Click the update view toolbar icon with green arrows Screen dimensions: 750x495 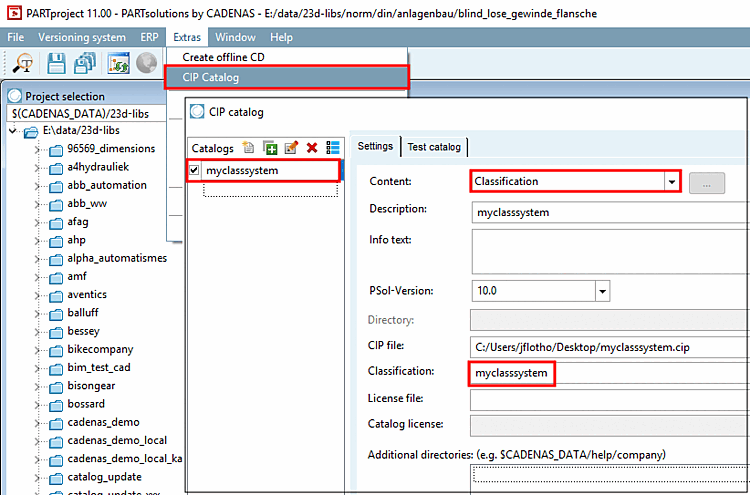point(118,63)
